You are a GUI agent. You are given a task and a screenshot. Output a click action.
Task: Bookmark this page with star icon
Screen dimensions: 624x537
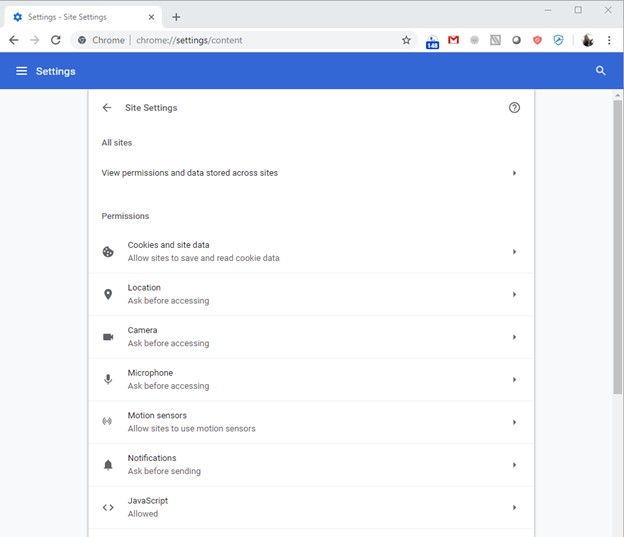tap(406, 40)
